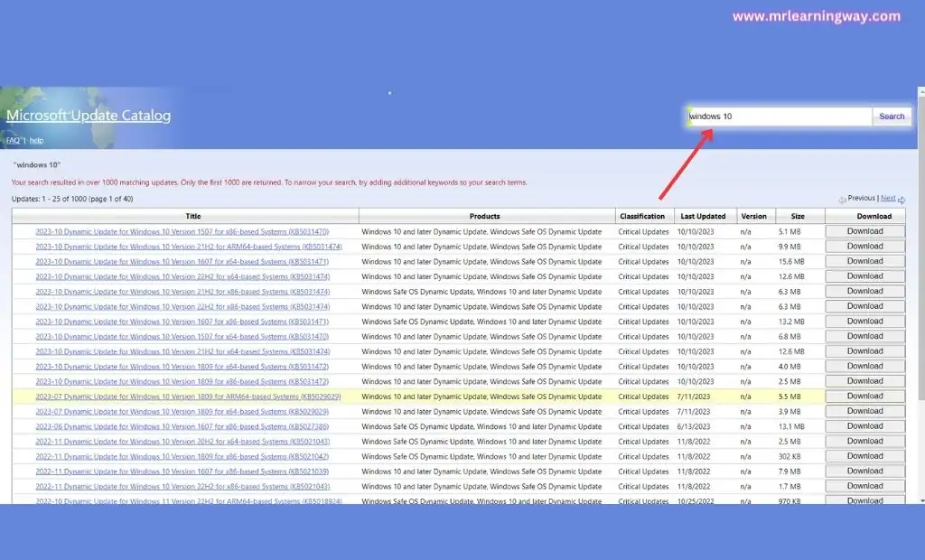The image size is (925, 560).
Task: Sort results by the Size column
Action: tap(799, 216)
